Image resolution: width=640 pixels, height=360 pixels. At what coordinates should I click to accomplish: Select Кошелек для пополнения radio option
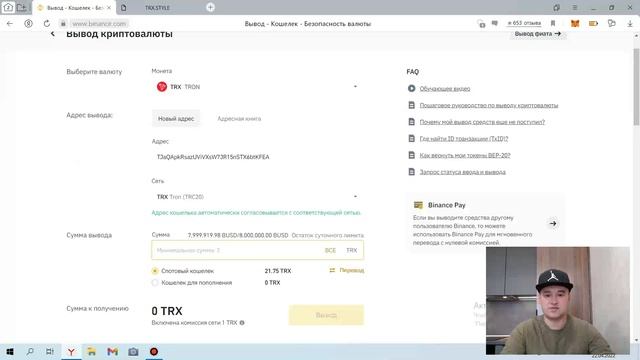point(155,282)
